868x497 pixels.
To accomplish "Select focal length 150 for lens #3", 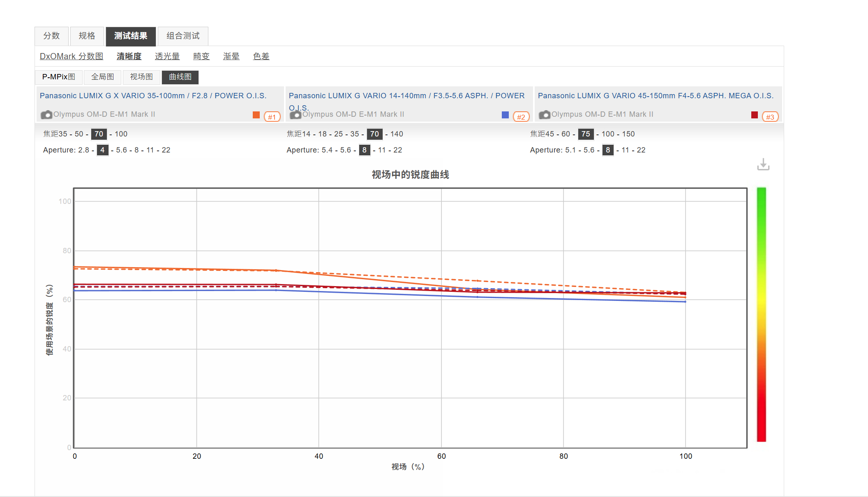I will coord(629,134).
